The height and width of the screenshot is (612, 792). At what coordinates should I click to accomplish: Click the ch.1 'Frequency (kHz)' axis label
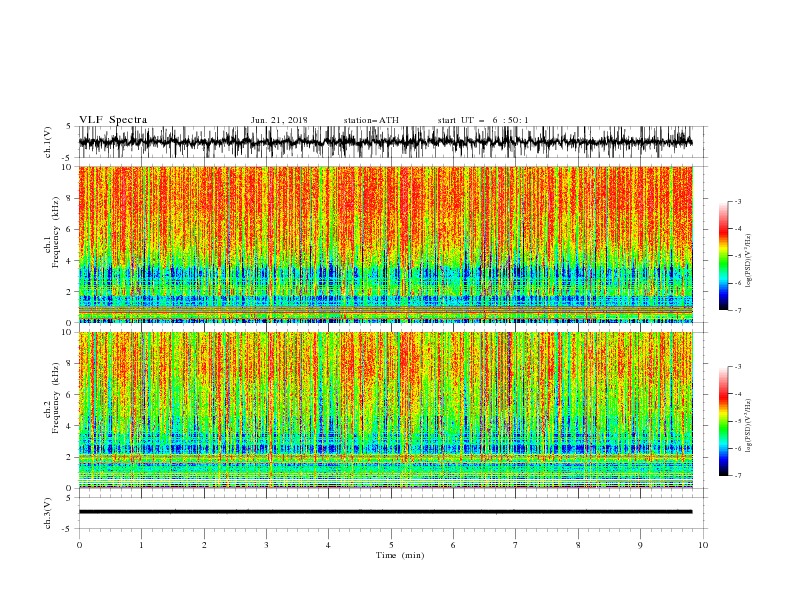(x=56, y=232)
